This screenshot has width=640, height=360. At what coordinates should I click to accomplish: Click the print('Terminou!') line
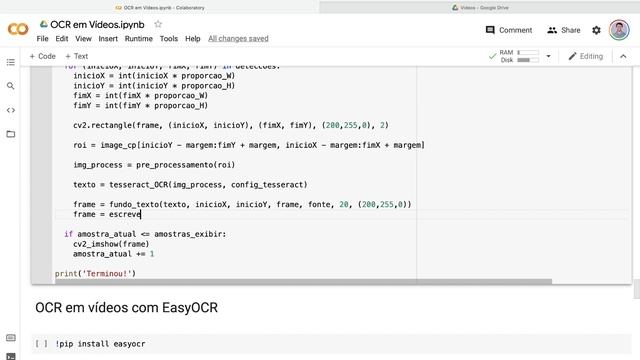pyautogui.click(x=95, y=273)
